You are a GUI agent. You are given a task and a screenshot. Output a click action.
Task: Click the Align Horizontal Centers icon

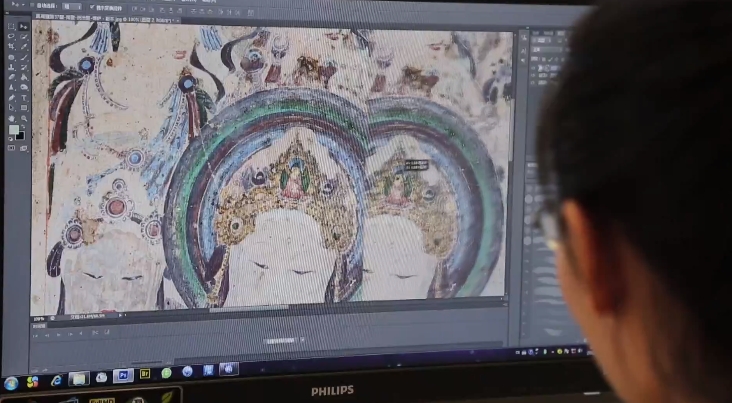click(170, 11)
